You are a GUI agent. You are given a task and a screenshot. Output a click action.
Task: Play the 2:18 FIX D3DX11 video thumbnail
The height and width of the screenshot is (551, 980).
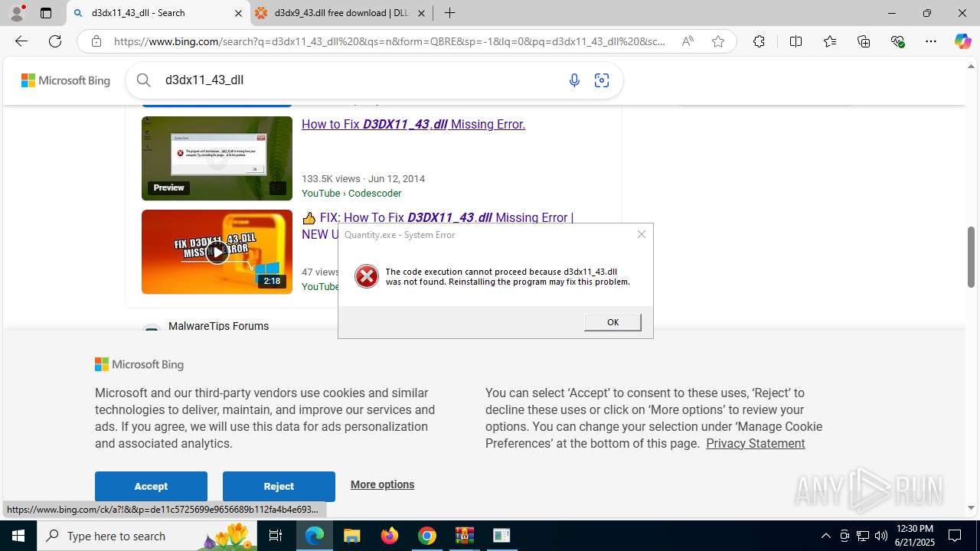coord(217,252)
